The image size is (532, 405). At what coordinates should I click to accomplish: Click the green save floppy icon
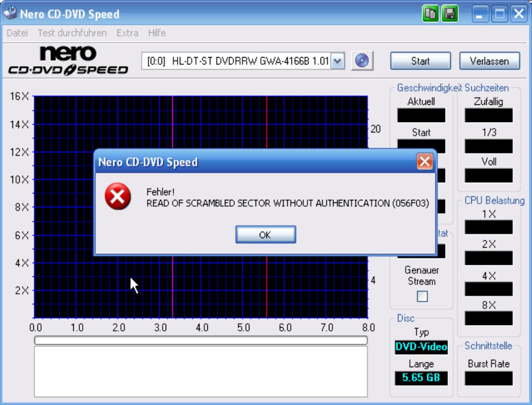pyautogui.click(x=449, y=14)
